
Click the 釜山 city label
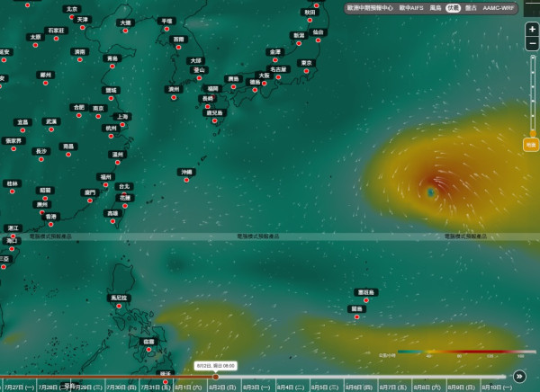click(199, 70)
